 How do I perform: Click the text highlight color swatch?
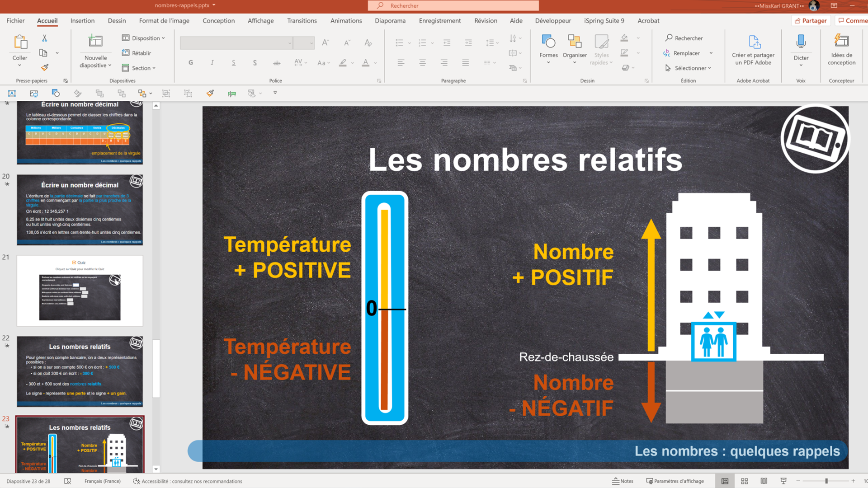pyautogui.click(x=343, y=63)
